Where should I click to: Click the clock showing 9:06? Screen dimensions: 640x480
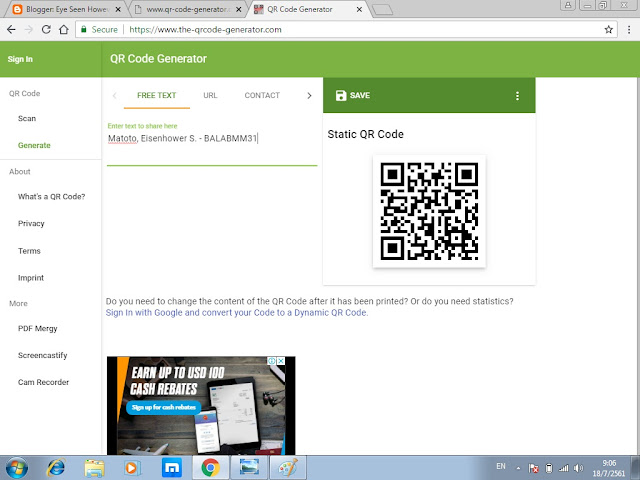(609, 463)
